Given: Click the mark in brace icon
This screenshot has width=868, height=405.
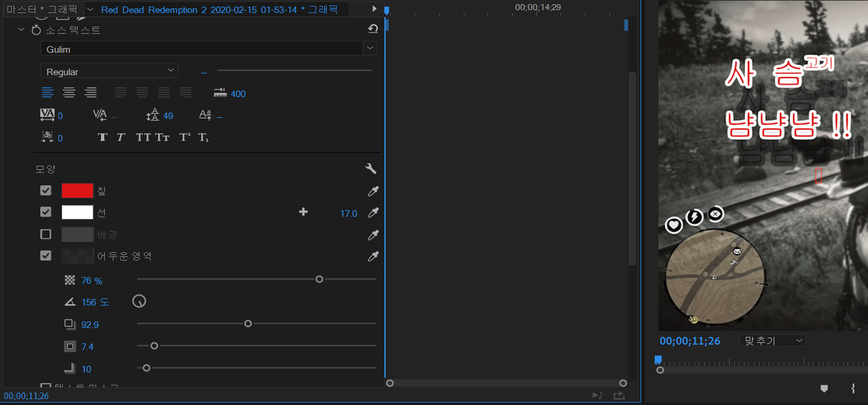Looking at the screenshot, I should click(x=853, y=388).
